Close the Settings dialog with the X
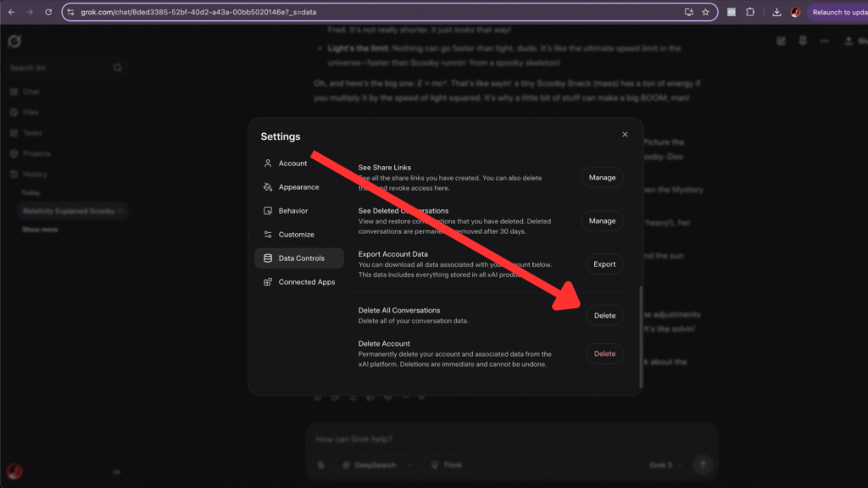868x488 pixels. pos(625,135)
